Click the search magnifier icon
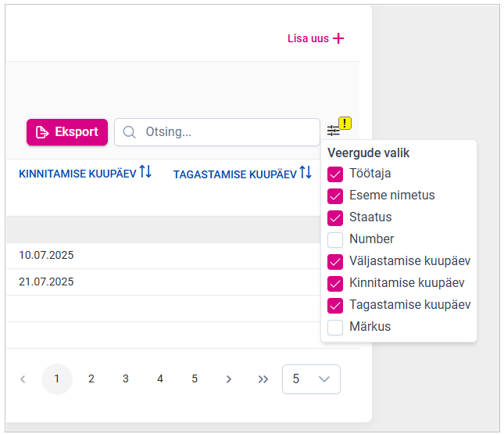Viewport: 504px width, 434px height. (130, 132)
